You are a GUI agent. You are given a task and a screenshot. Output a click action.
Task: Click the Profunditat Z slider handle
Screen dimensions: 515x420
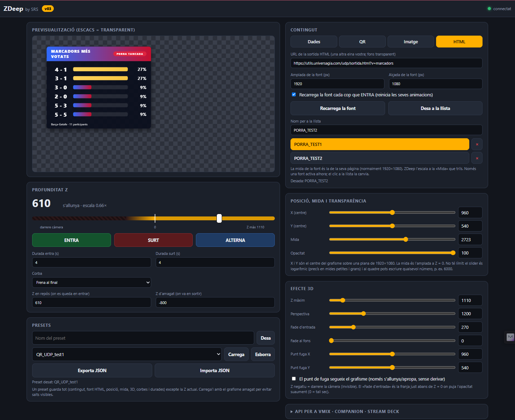(x=219, y=219)
